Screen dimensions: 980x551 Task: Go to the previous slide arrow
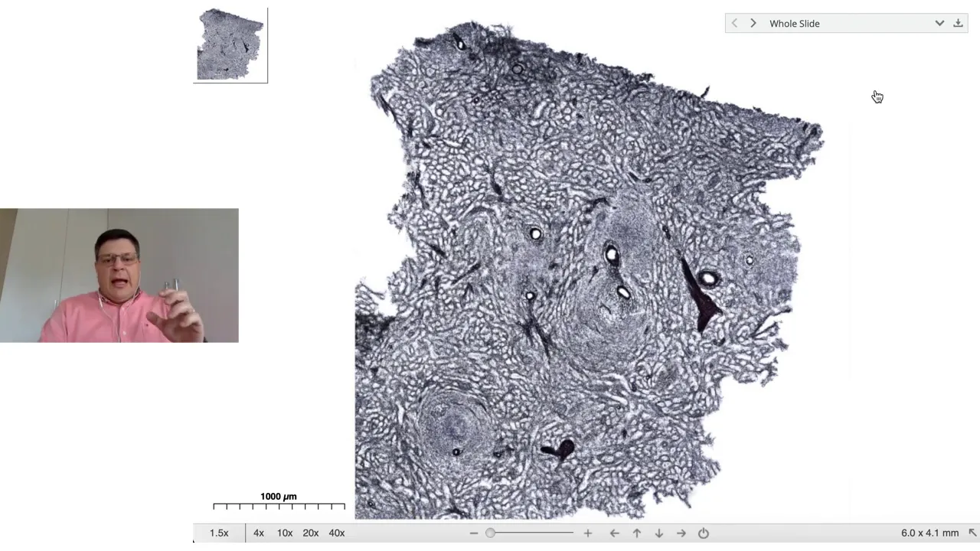point(734,24)
